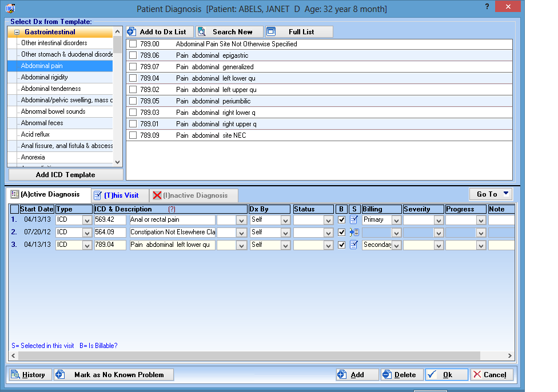
Task: Click the S column note icon for 789.04 row
Action: pos(354,245)
